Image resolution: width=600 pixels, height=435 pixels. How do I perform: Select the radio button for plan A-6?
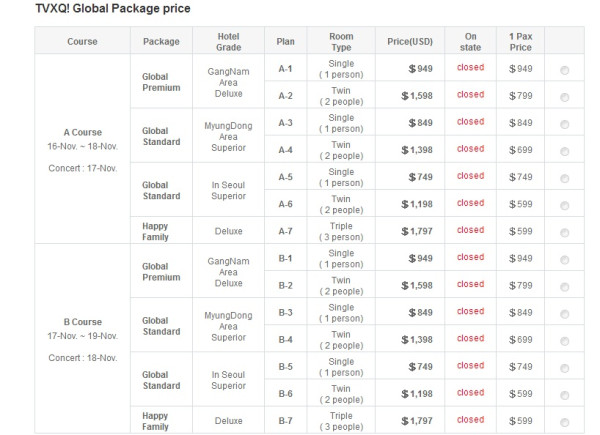[564, 205]
